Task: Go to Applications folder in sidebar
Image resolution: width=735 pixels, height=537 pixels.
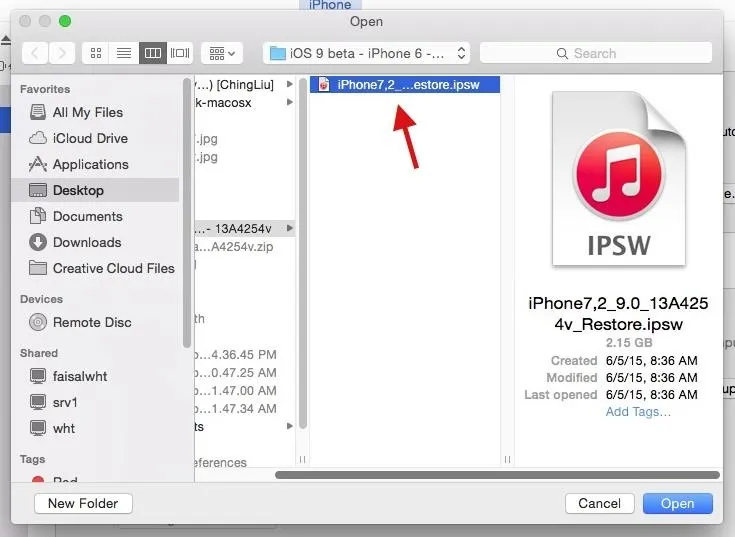Action: click(x=90, y=164)
